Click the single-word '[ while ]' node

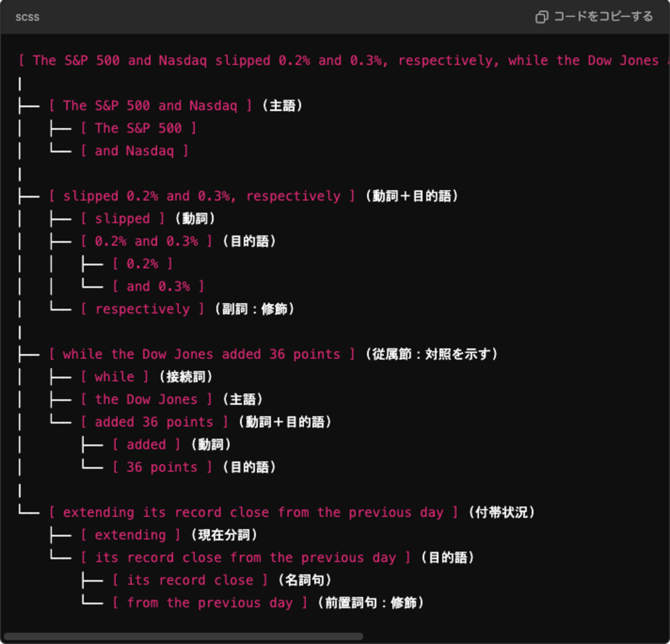pos(114,376)
